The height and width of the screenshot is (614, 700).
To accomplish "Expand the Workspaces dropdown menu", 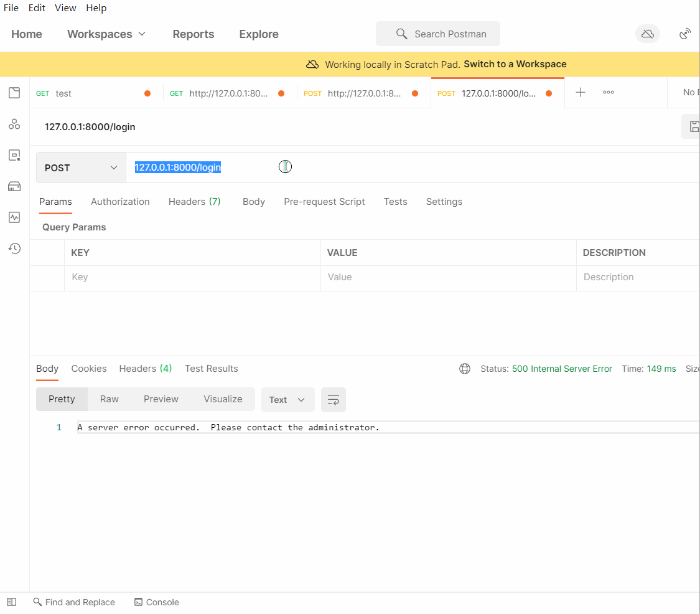I will pyautogui.click(x=106, y=34).
